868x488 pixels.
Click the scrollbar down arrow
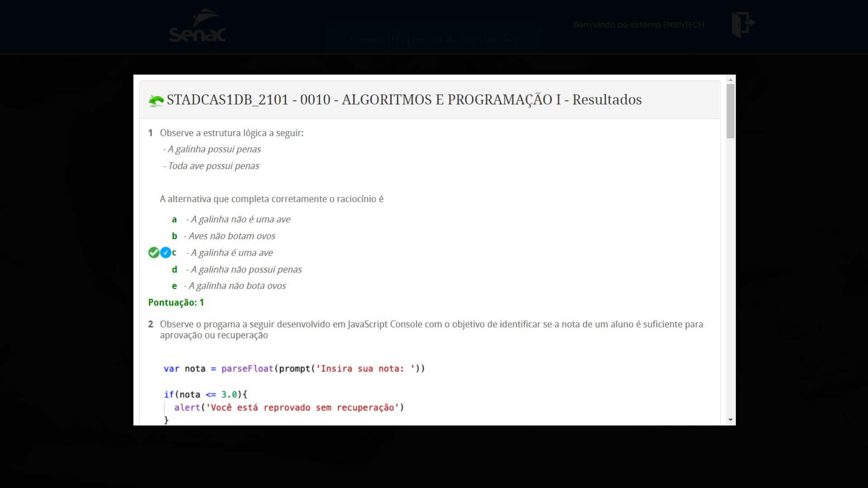pos(730,419)
